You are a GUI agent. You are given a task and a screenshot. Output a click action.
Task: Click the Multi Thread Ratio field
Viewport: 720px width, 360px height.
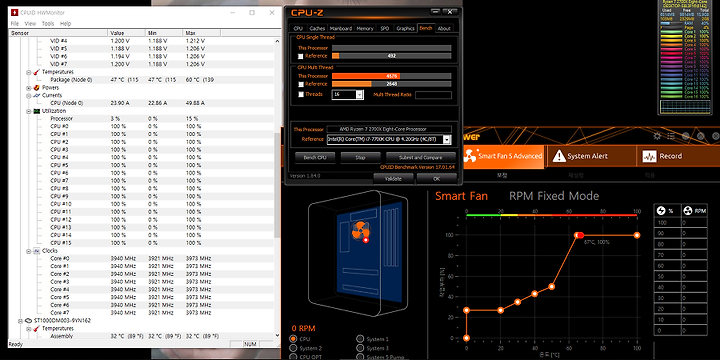tap(433, 95)
